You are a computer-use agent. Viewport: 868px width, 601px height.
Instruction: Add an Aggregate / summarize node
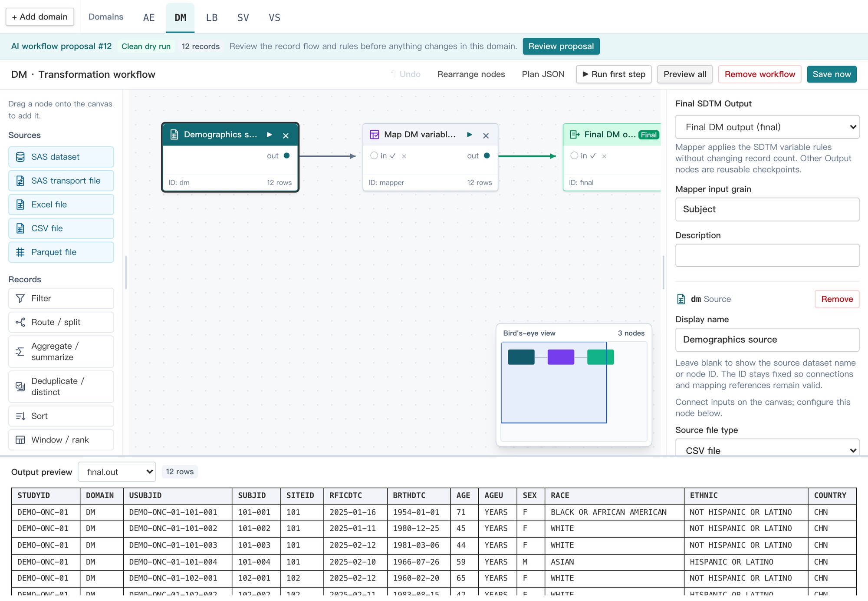(61, 352)
